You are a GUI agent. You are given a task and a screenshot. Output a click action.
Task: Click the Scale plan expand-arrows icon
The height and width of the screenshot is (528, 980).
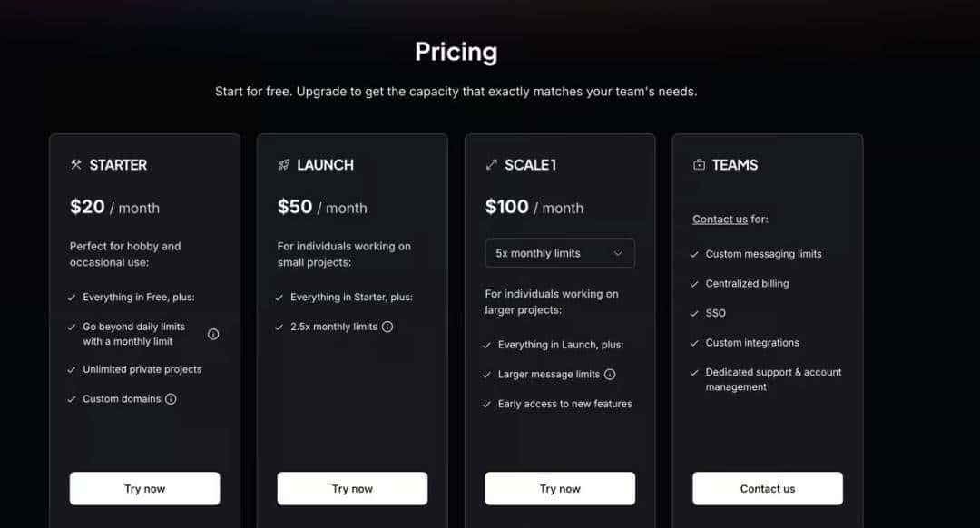click(x=492, y=165)
